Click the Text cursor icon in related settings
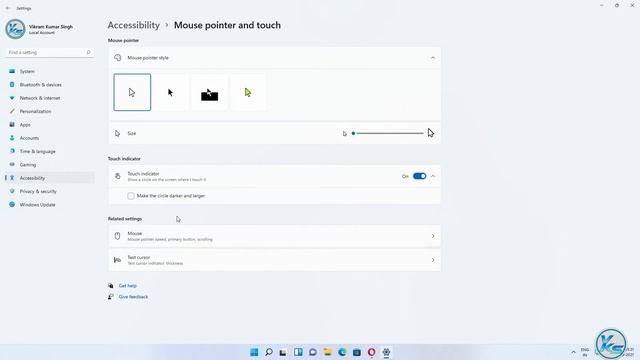 (x=118, y=260)
